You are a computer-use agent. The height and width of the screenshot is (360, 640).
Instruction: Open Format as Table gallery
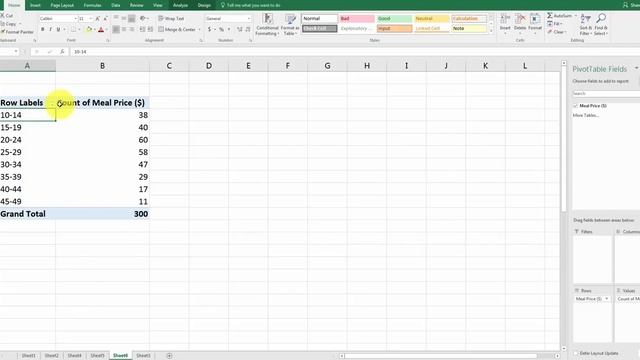(x=290, y=24)
